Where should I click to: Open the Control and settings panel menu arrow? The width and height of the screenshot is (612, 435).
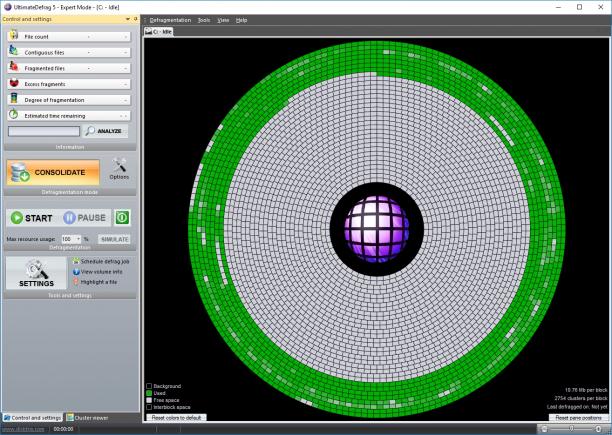128,19
